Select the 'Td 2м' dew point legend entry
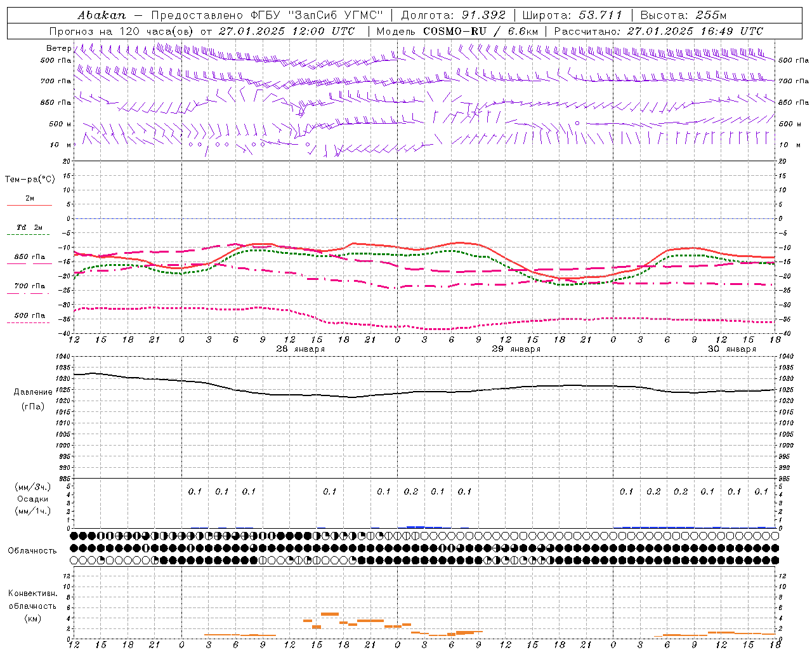Image resolution: width=812 pixels, height=650 pixels. click(30, 227)
